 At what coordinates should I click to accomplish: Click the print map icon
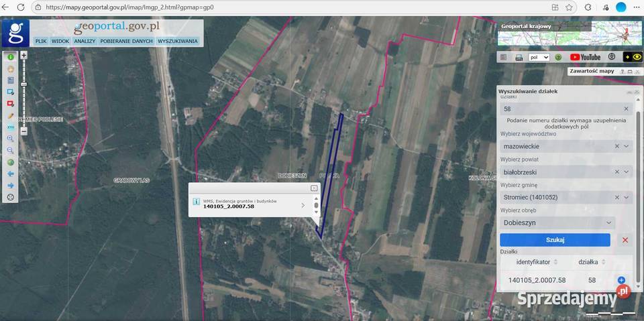point(519,58)
